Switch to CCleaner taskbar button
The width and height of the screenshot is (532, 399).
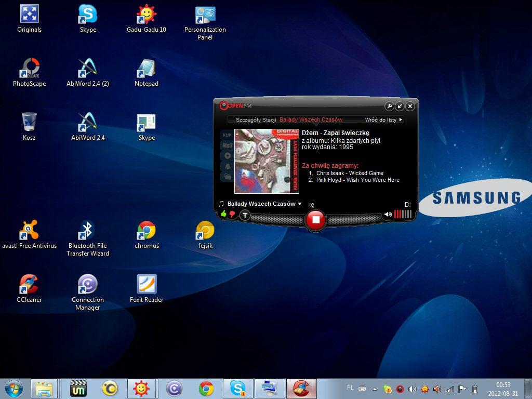(302, 389)
